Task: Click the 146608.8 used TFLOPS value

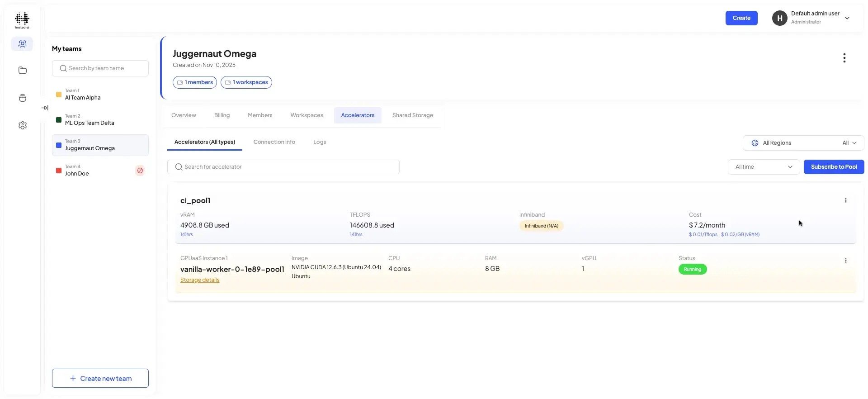Action: coord(372,225)
